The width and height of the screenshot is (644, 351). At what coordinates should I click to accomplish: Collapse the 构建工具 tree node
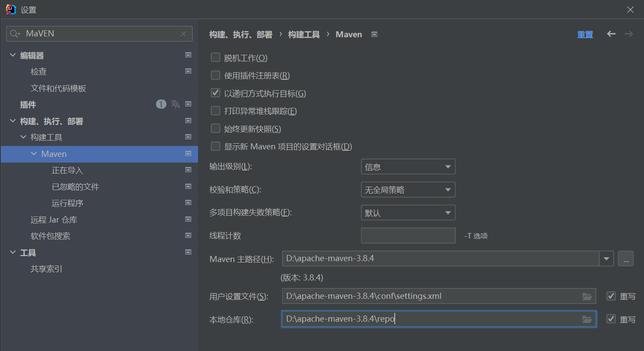coord(23,137)
